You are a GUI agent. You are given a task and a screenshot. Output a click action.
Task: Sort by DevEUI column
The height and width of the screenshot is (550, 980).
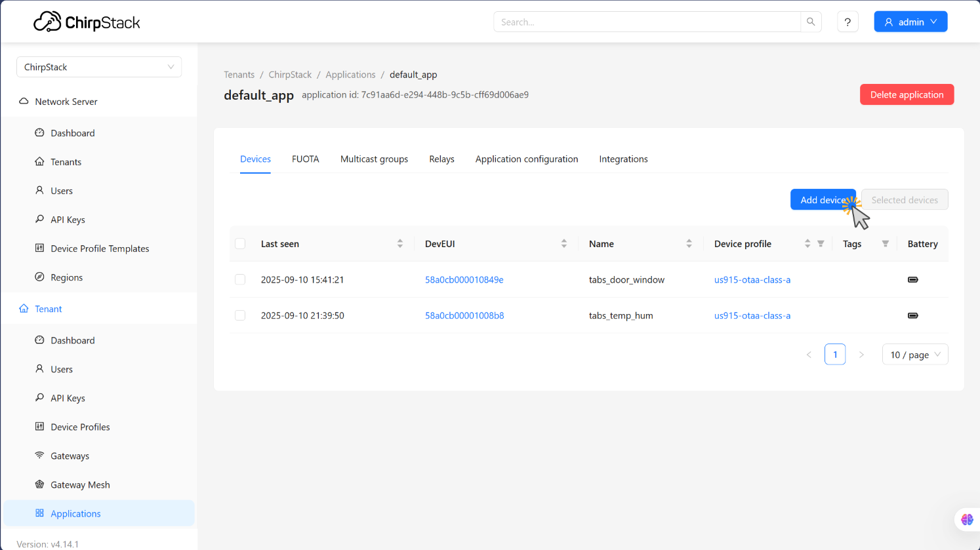tap(564, 243)
